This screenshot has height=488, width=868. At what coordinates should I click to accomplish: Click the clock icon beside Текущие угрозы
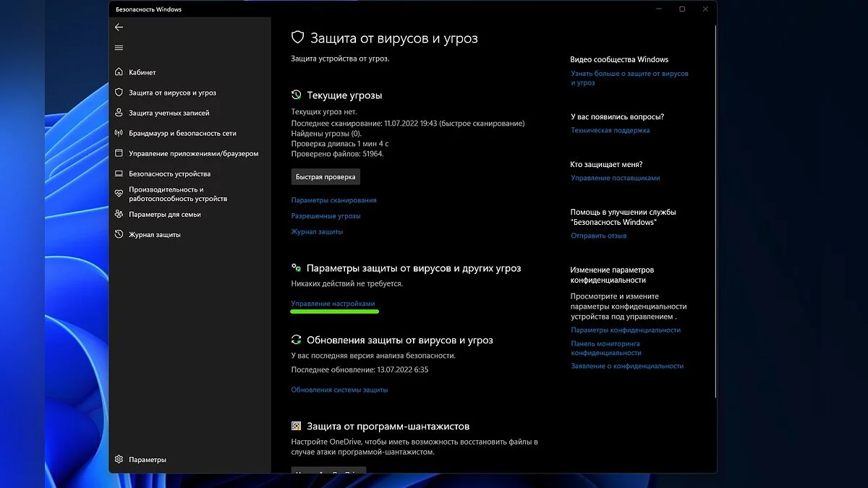pyautogui.click(x=296, y=95)
